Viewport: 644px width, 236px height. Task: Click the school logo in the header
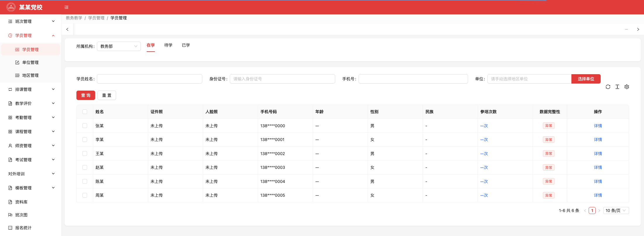click(x=11, y=7)
